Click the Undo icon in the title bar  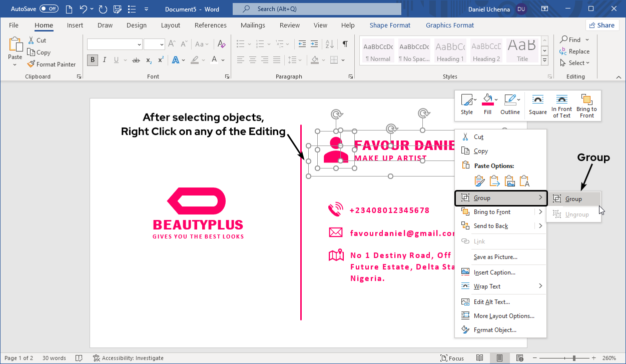83,9
